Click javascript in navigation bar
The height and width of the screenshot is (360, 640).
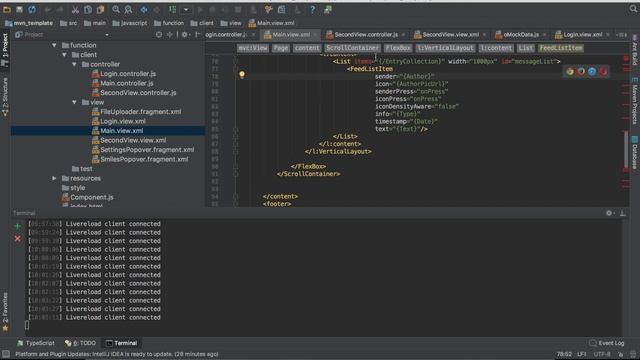(x=129, y=23)
